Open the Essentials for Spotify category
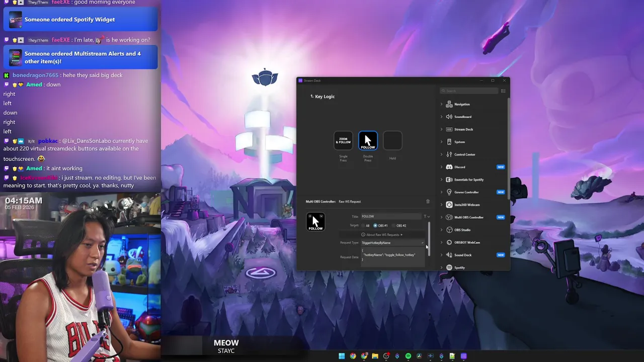 coord(469,179)
